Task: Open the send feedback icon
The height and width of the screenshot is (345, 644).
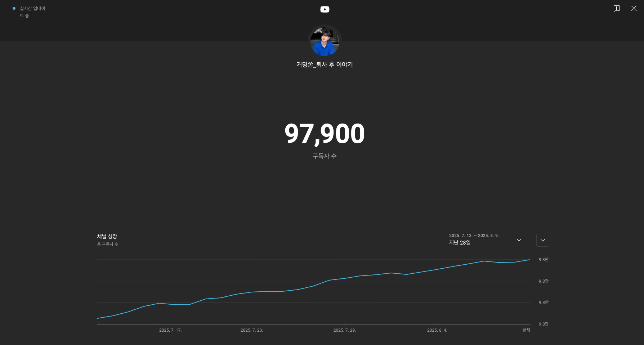Action: coord(617,9)
